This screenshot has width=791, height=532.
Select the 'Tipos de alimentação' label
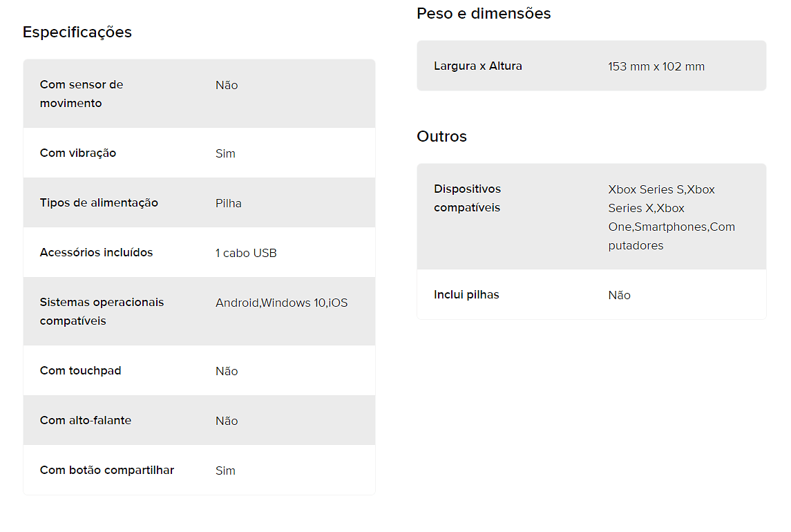(99, 203)
